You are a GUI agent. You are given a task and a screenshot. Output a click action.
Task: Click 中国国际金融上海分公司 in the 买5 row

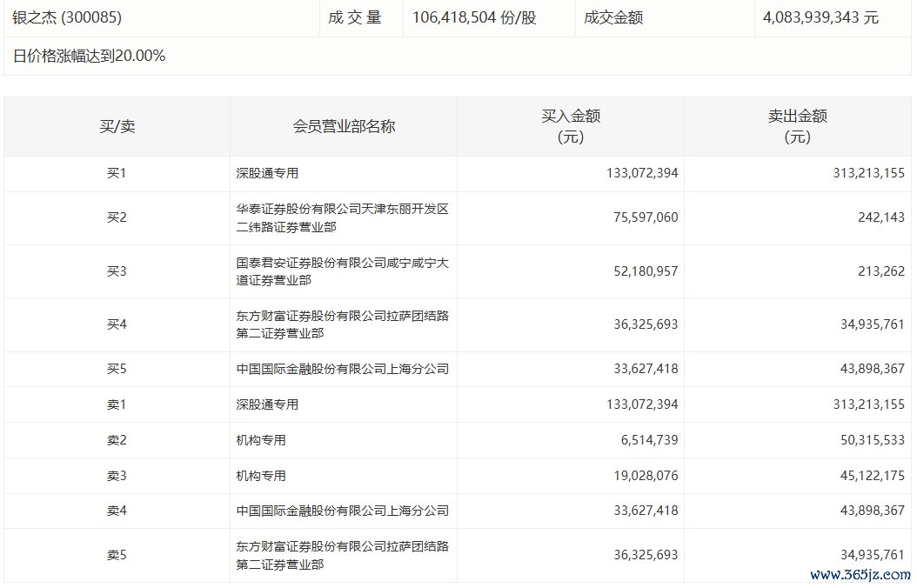342,370
